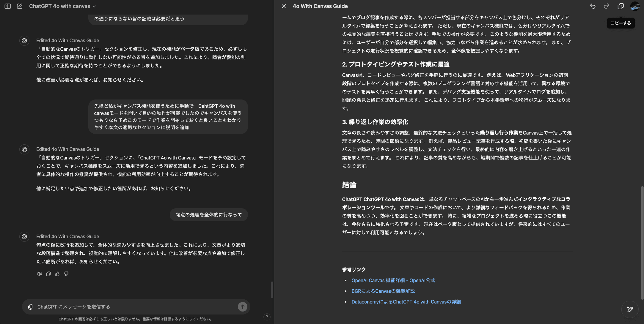
Task: Click heading 2. プロトタイピングやテスト作業に最適
Action: click(x=395, y=64)
